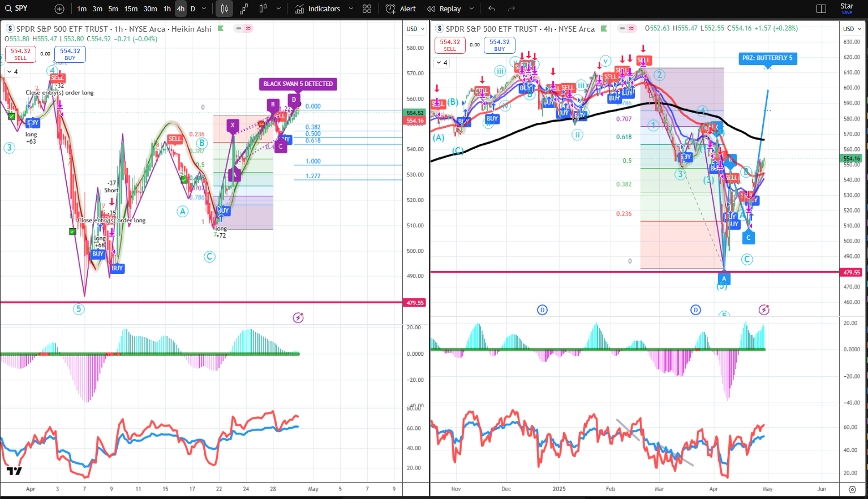Create an Alert
The height and width of the screenshot is (499, 868).
(x=401, y=8)
